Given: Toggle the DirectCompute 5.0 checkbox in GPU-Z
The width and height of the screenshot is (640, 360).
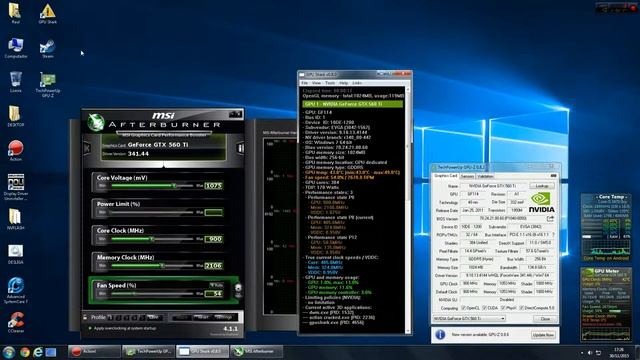Looking at the screenshot, I should click(521, 308).
